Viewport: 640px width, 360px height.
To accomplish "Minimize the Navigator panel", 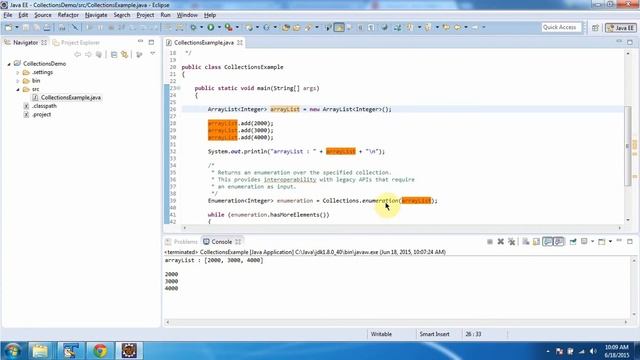I will pyautogui.click(x=140, y=42).
